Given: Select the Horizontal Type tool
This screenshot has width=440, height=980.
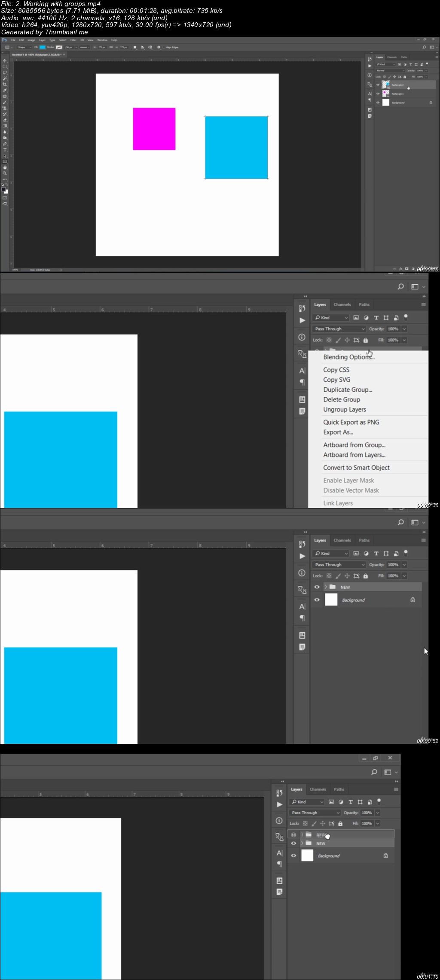Looking at the screenshot, I should [x=5, y=149].
